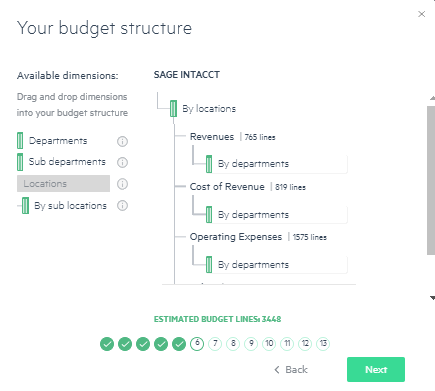Go to step 7 in the wizard
Screen dimensions: 435x391
coord(215,344)
